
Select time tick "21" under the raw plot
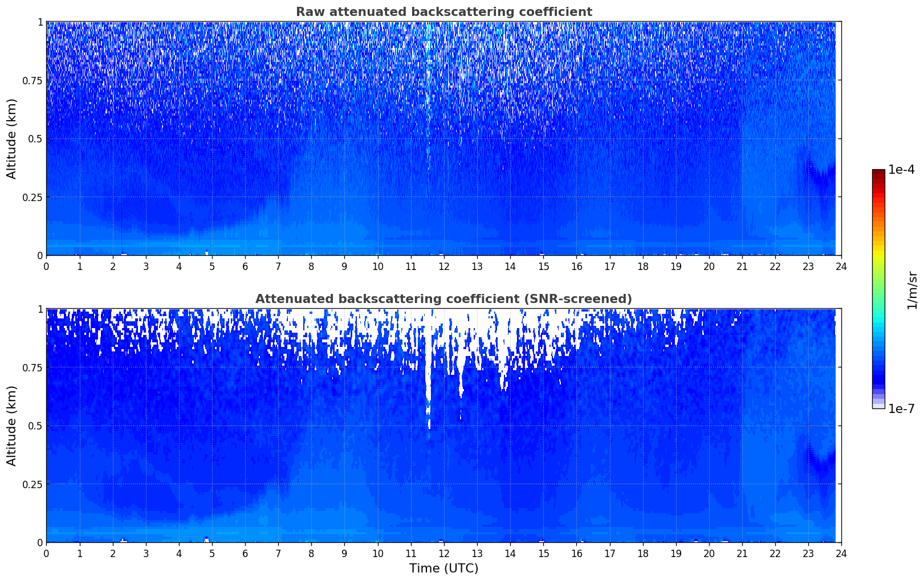(x=742, y=266)
